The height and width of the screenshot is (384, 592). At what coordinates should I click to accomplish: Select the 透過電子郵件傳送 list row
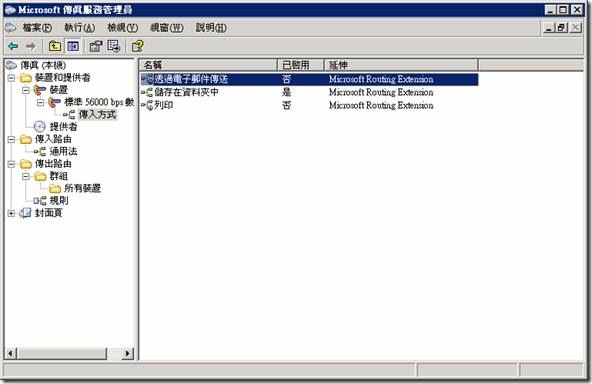(309, 79)
